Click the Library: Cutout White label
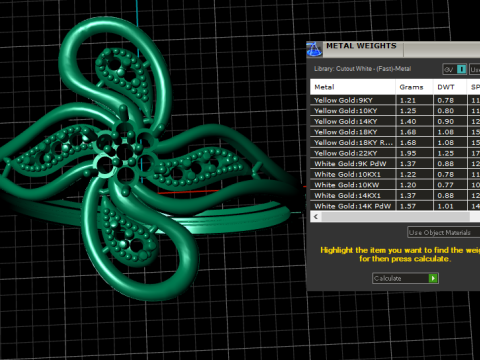This screenshot has height=360, width=480. [362, 69]
